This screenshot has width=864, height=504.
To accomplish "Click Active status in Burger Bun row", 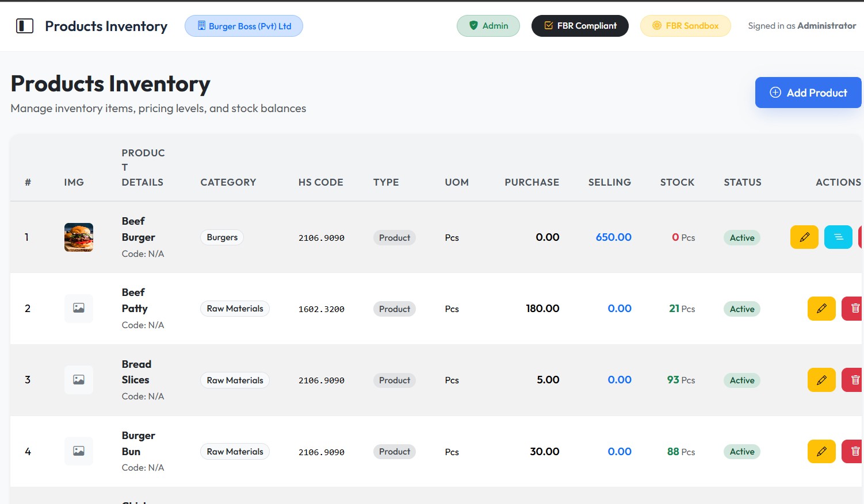I will point(742,452).
